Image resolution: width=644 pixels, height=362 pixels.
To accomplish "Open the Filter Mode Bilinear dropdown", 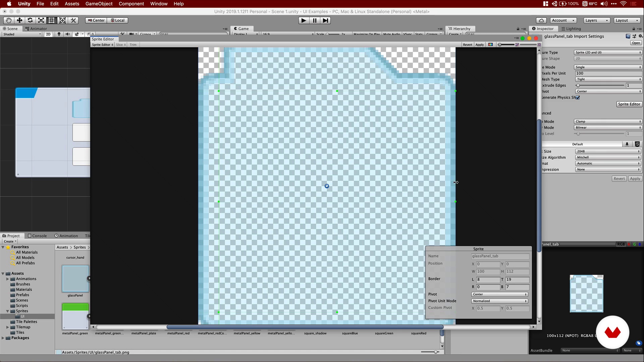I will click(608, 128).
